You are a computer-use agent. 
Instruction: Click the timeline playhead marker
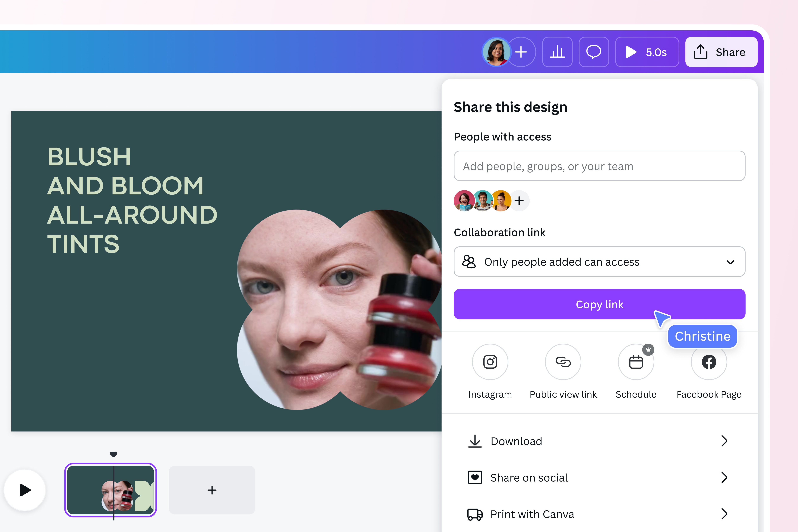point(114,454)
